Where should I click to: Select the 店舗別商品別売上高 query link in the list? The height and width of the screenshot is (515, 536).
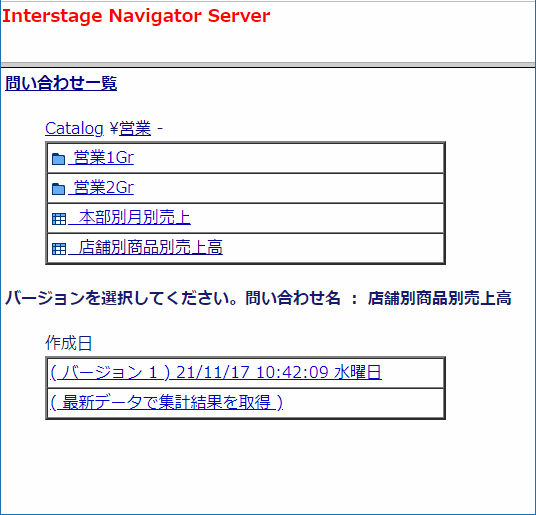click(x=145, y=247)
